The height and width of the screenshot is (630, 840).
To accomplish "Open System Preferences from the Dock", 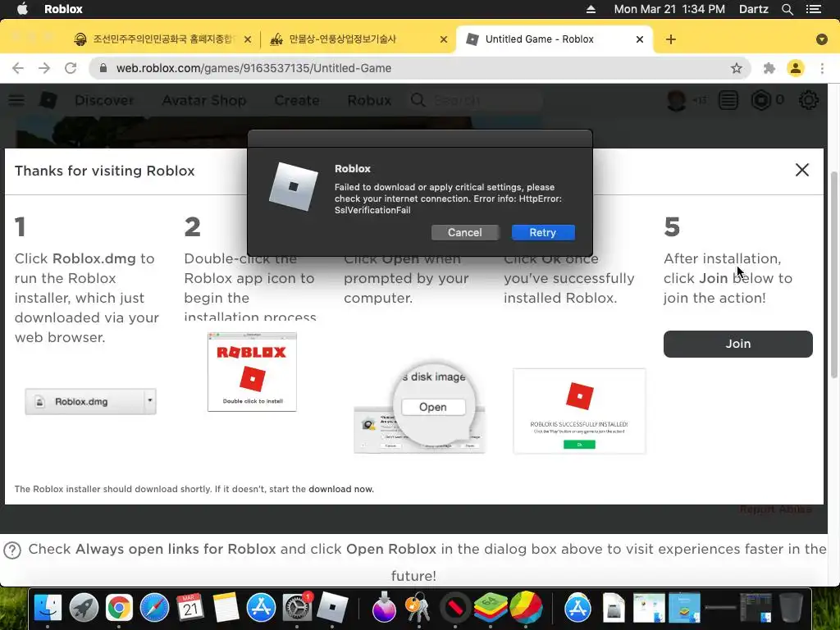I will coord(296,608).
